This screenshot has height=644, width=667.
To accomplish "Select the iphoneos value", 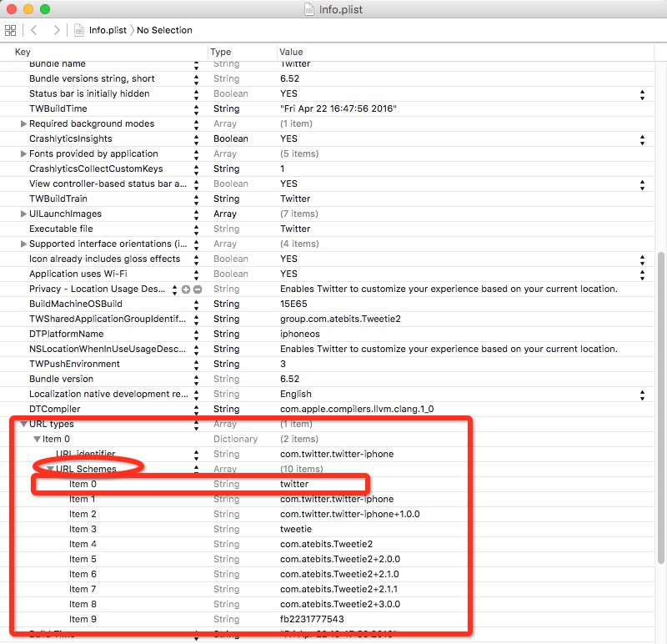I will click(x=300, y=335).
